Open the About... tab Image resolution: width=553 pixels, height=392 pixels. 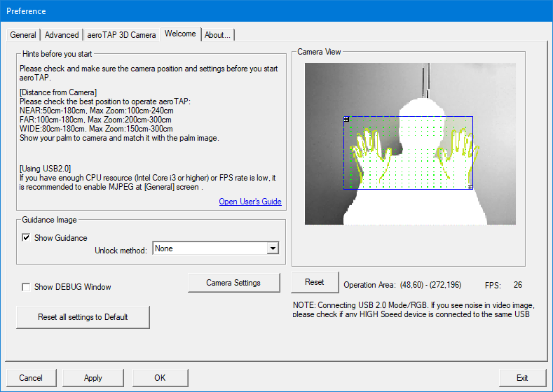tap(217, 35)
